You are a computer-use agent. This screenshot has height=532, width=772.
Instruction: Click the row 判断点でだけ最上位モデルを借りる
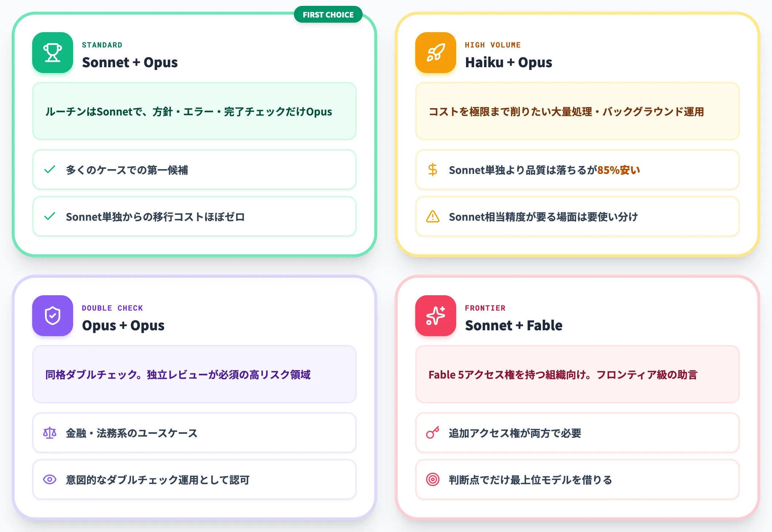tap(578, 479)
